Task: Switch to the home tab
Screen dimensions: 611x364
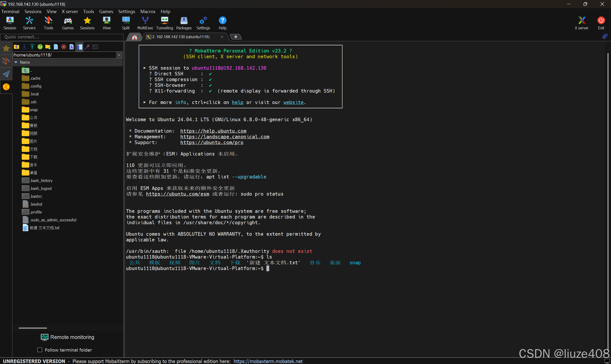Action: pyautogui.click(x=134, y=37)
